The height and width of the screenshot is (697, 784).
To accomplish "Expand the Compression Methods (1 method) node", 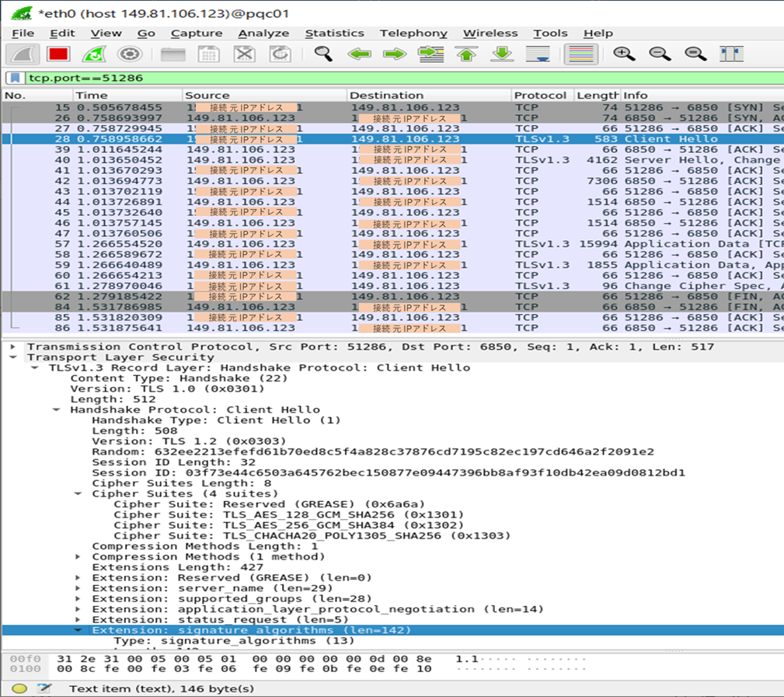I will (x=78, y=557).
